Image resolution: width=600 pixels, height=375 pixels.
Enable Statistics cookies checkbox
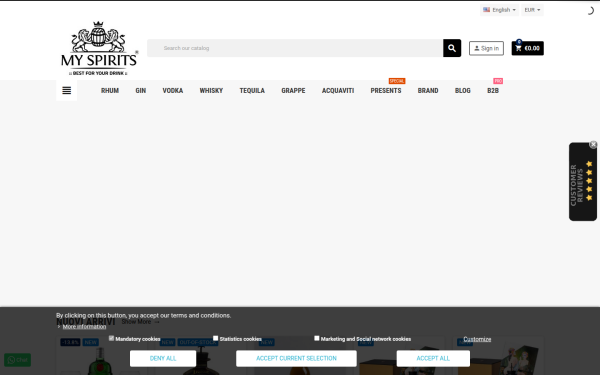(x=215, y=338)
